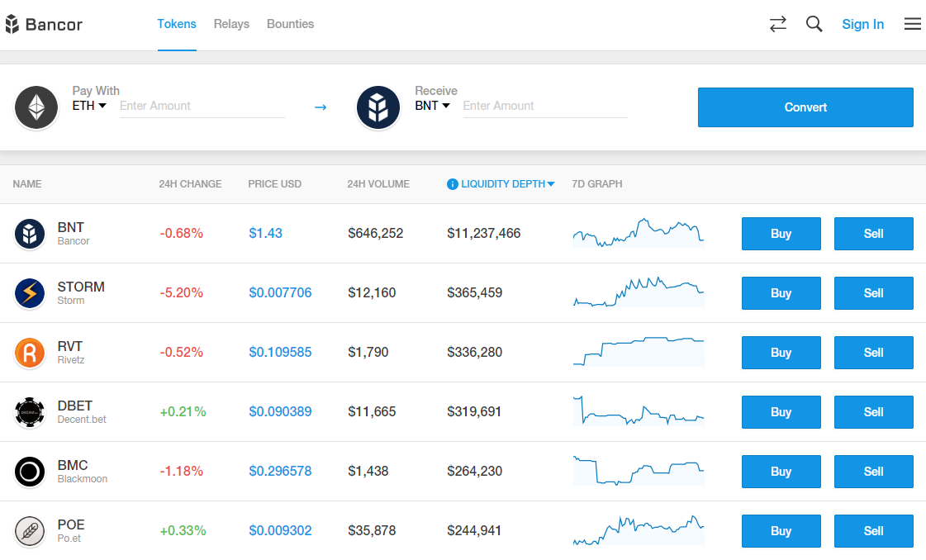926x560 pixels.
Task: Click the RVT price $0.109585
Action: [280, 353]
